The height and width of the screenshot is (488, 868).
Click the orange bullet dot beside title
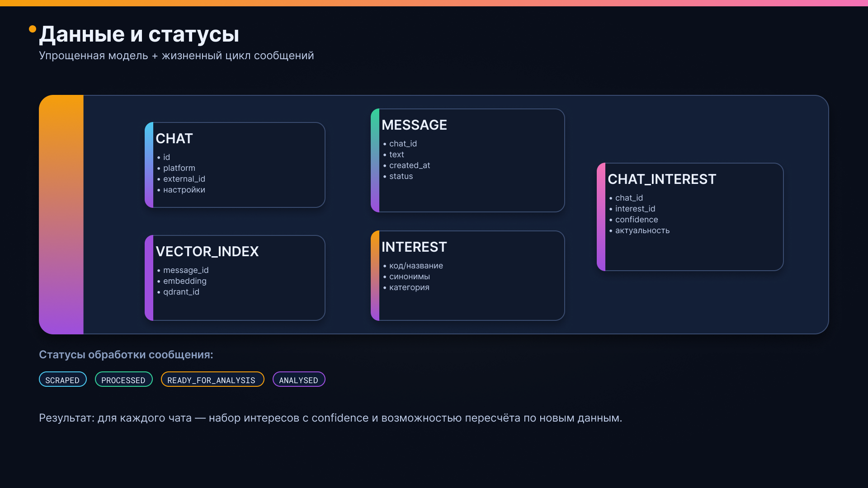click(33, 29)
